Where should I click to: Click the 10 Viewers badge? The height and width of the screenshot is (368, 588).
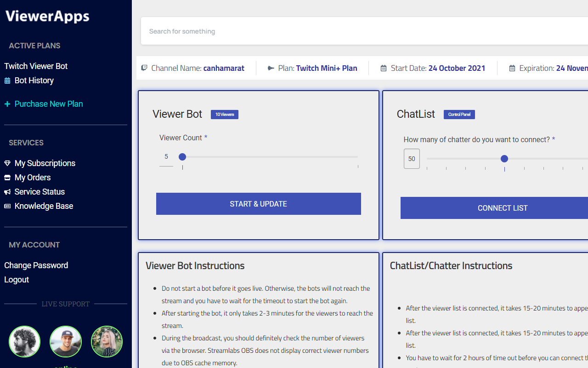click(224, 114)
